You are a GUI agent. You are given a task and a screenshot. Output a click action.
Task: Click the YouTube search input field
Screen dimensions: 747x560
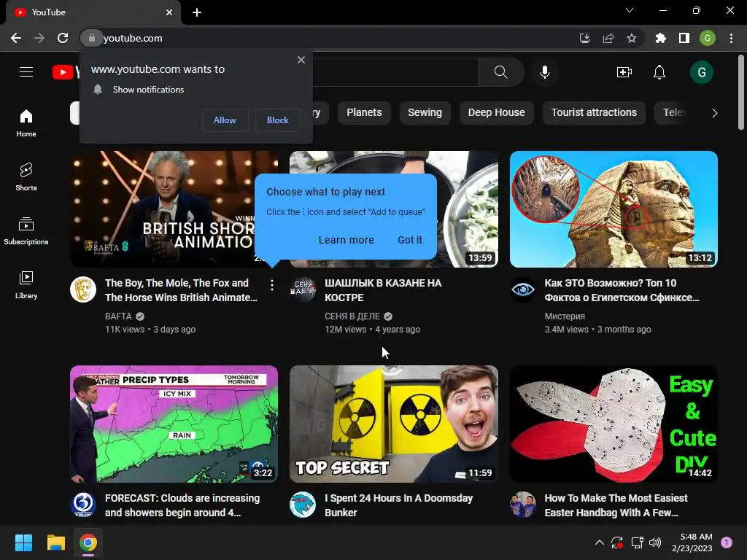(x=395, y=72)
